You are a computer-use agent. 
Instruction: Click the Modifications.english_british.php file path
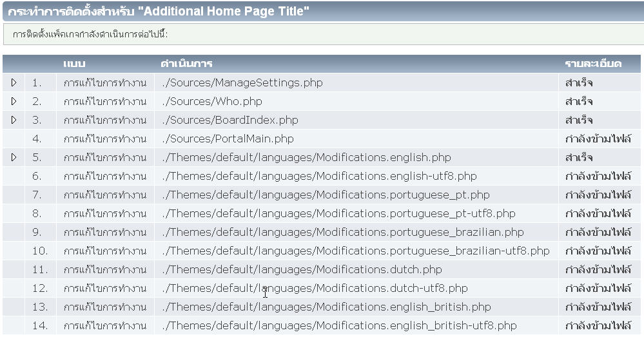pyautogui.click(x=327, y=307)
